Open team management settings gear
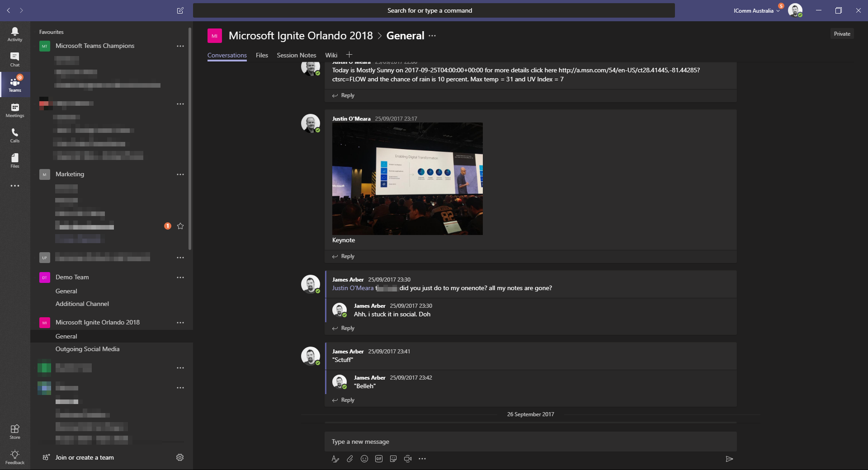Image resolution: width=868 pixels, height=470 pixels. pos(180,457)
